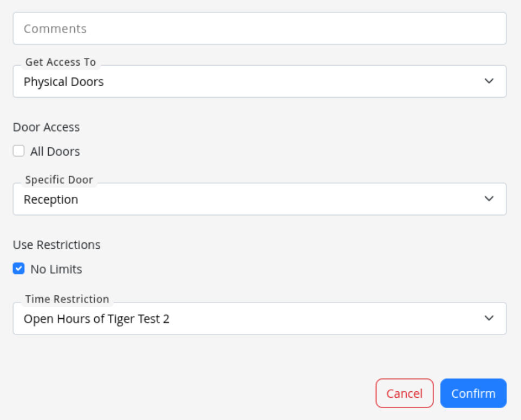Click the Comments text field
This screenshot has height=420, width=521.
point(259,29)
